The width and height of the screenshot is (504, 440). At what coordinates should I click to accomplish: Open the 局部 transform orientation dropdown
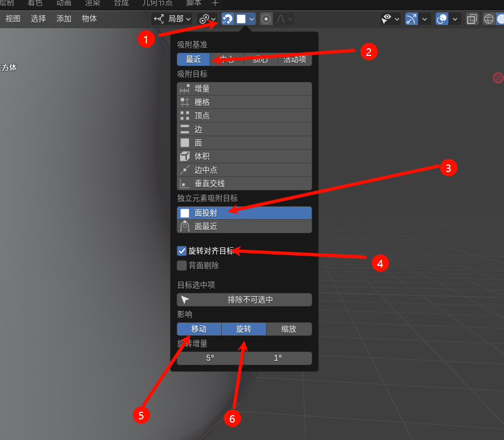pyautogui.click(x=173, y=19)
